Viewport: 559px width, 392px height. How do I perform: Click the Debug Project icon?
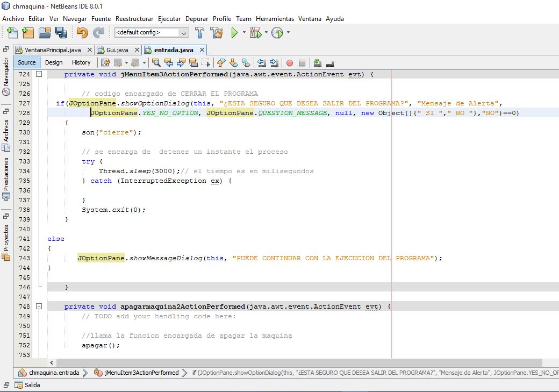tap(255, 32)
